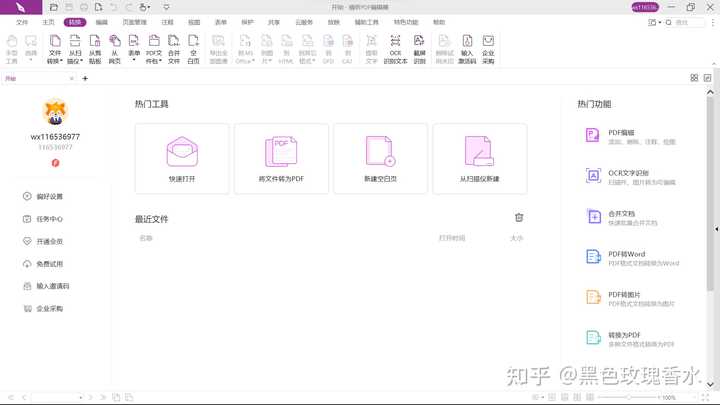Image resolution: width=720 pixels, height=405 pixels.
Task: Click the fullscreen icon in status bar
Action: pos(705,397)
